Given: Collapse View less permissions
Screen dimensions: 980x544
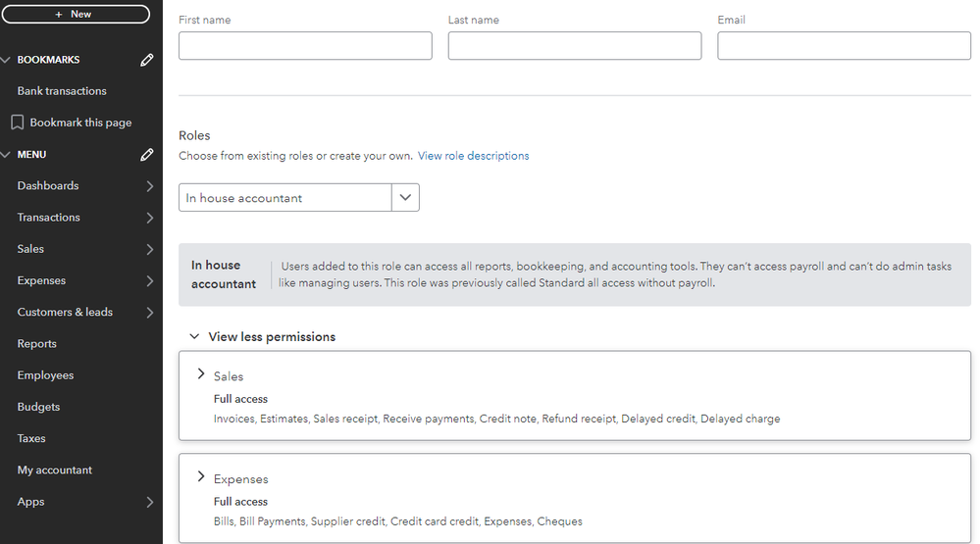Looking at the screenshot, I should tap(194, 336).
